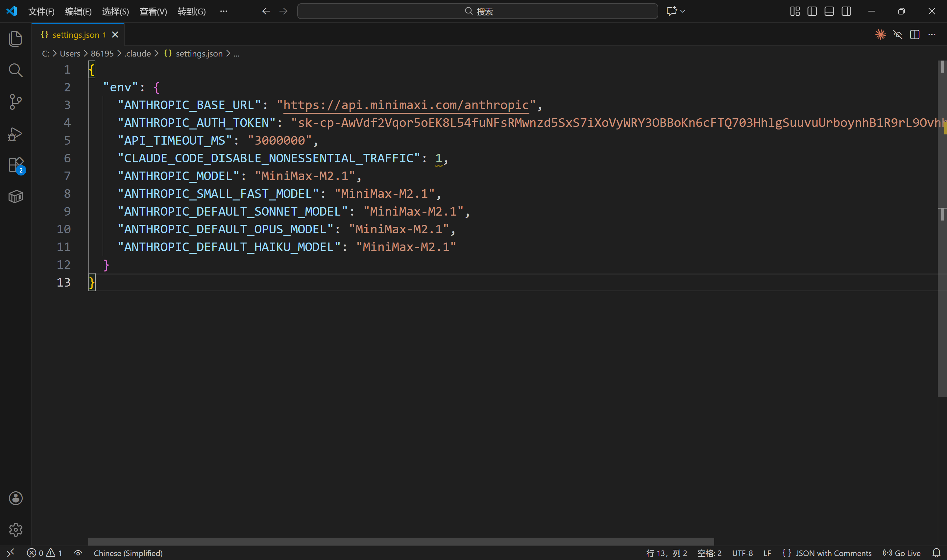Click the Go Live status bar button
Viewport: 947px width, 560px height.
click(902, 553)
